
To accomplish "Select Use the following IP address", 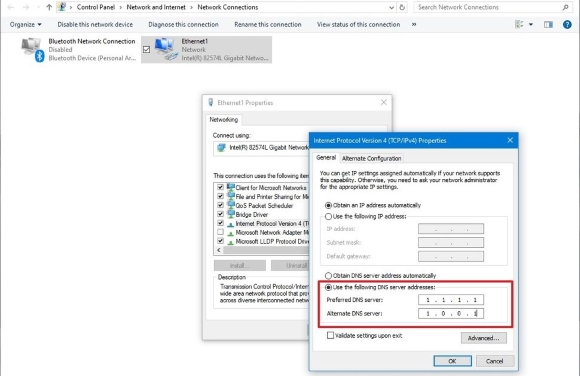I will [x=328, y=216].
